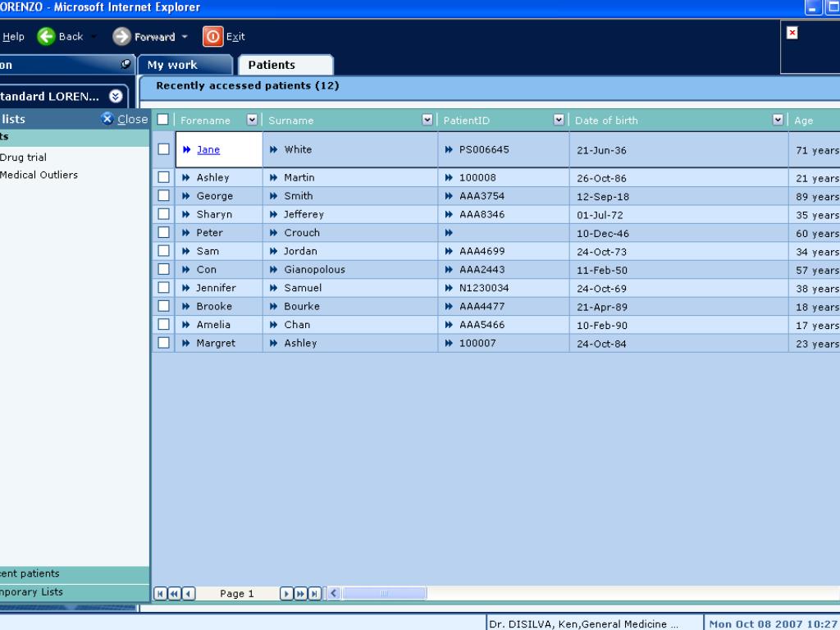Click double-arrow icon next to surname Chan
840x630 pixels.
click(x=274, y=325)
